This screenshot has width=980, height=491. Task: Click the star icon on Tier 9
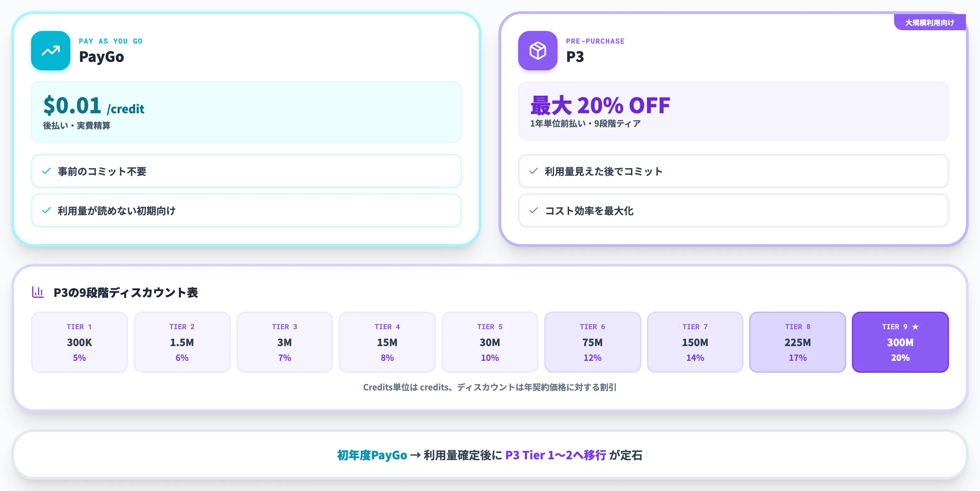(x=915, y=326)
